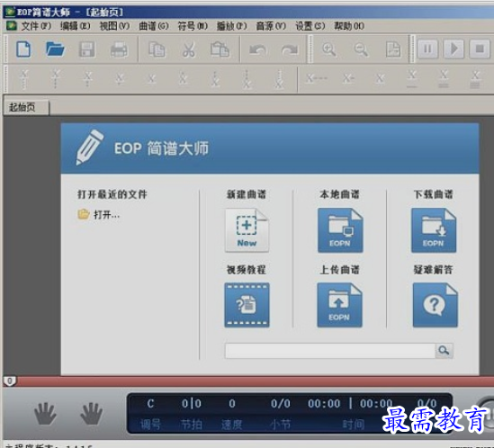Click upload score icon under 上传曲谱
Viewport: 494px width, 448px height.
point(339,305)
